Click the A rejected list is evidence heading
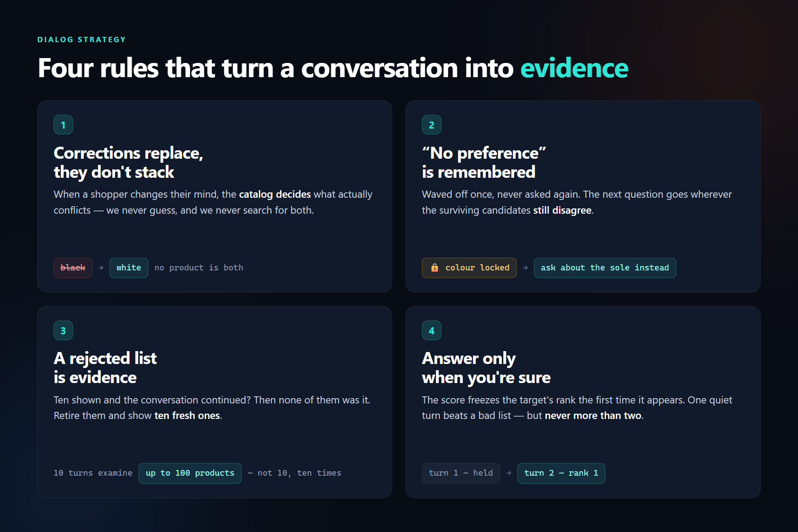798x532 pixels. pos(105,368)
